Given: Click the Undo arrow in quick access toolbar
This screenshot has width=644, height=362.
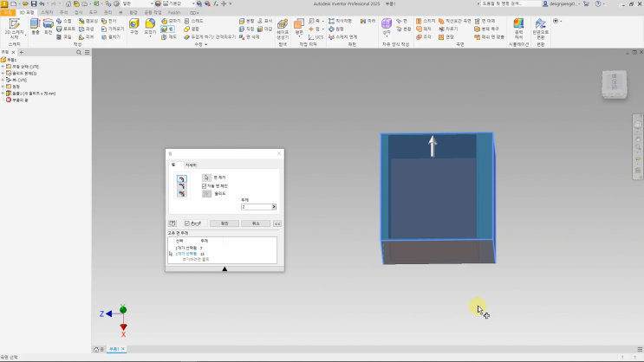Looking at the screenshot, I should pyautogui.click(x=42, y=3).
